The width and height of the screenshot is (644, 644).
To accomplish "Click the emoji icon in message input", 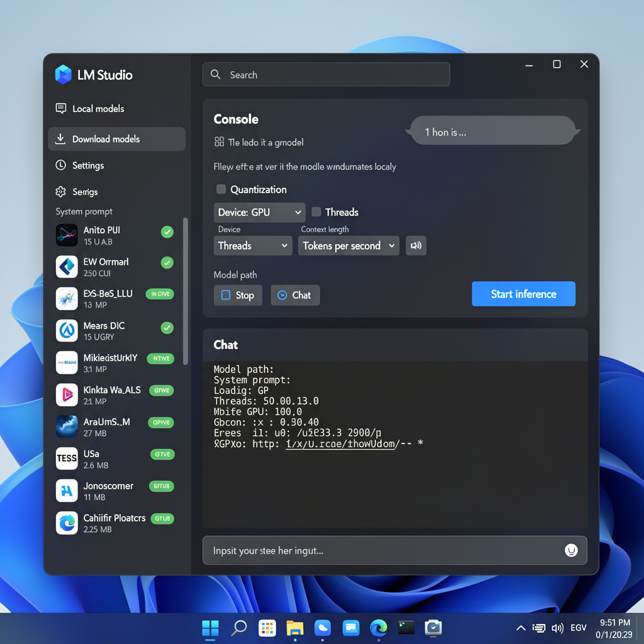I will (x=571, y=550).
